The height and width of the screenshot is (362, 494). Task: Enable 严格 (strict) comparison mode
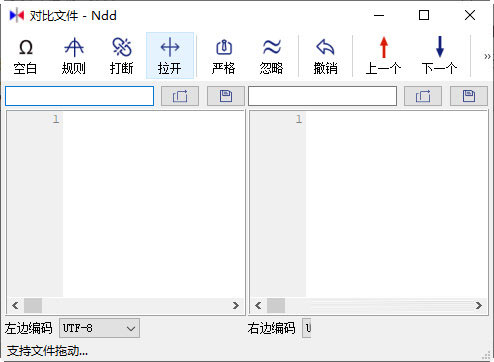(x=224, y=56)
